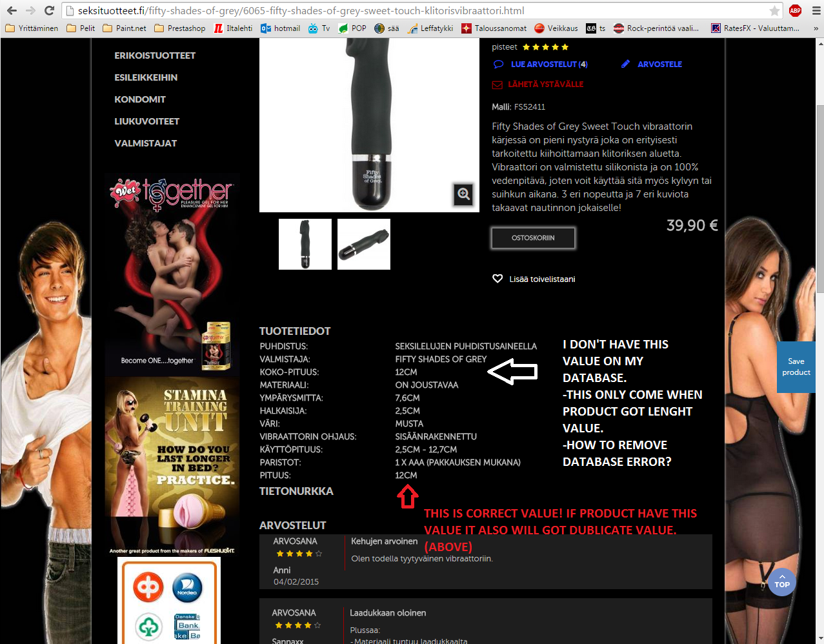Select the angled product thumbnail
The image size is (824, 644).
[x=364, y=244]
